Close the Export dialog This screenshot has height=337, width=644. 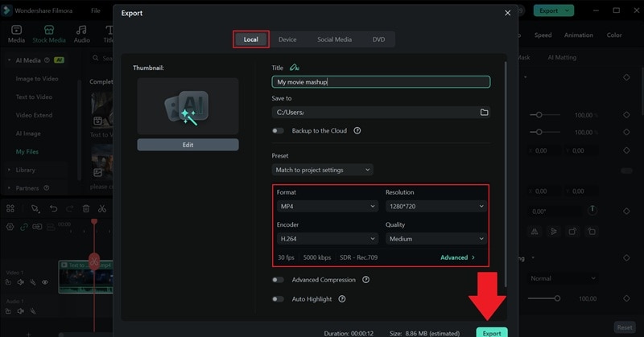508,13
